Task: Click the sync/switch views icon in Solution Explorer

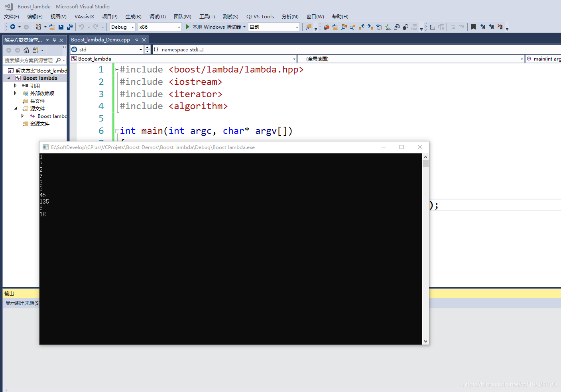Action: point(35,50)
